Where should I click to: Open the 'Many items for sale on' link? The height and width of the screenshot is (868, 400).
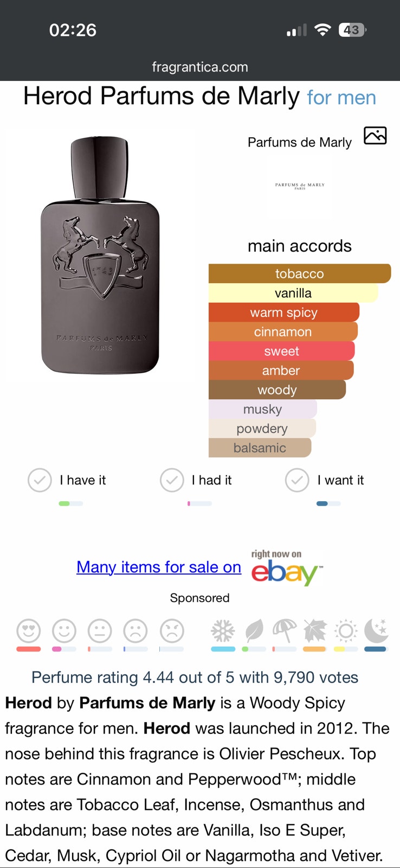coord(159,567)
